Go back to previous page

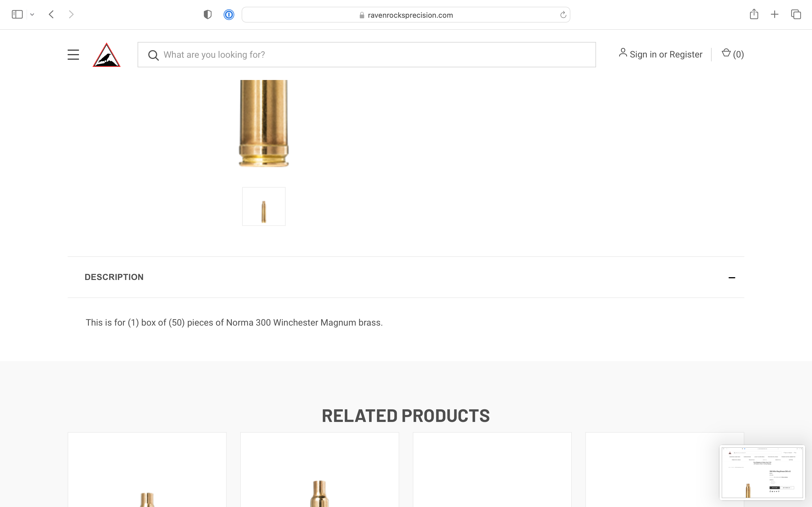pos(51,14)
